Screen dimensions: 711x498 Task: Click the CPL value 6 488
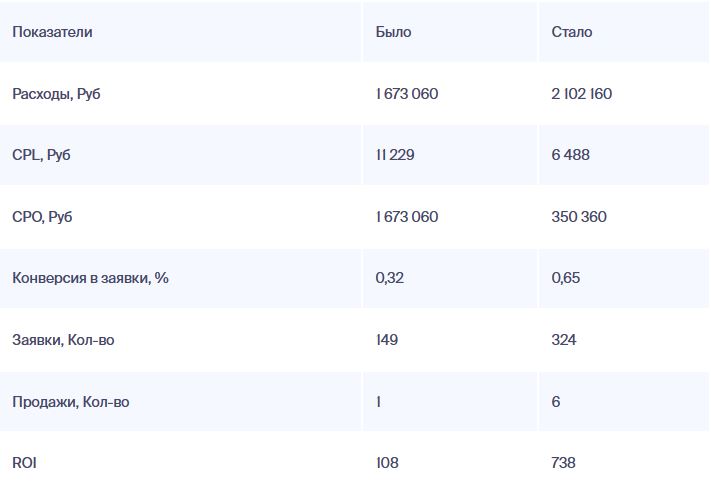tap(571, 155)
